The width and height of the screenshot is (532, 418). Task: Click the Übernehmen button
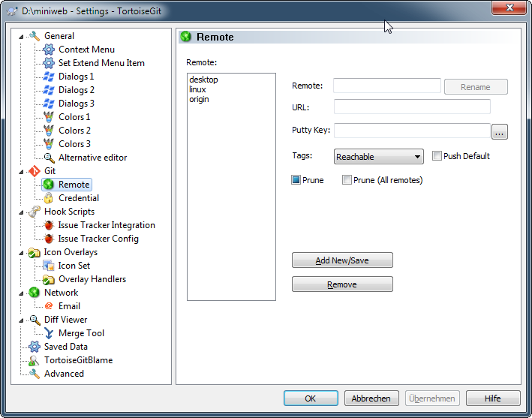(x=432, y=398)
